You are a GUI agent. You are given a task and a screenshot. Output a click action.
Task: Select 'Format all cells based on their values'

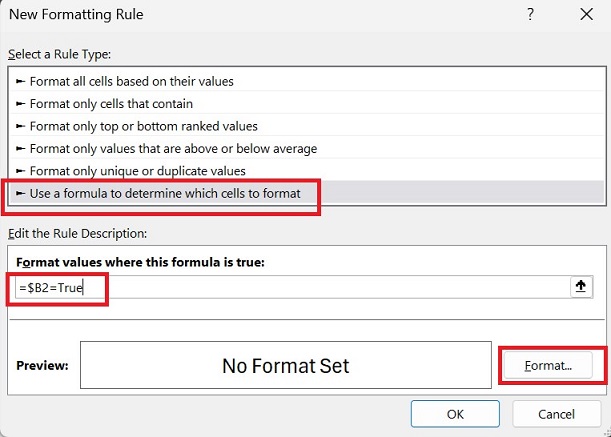tap(131, 81)
